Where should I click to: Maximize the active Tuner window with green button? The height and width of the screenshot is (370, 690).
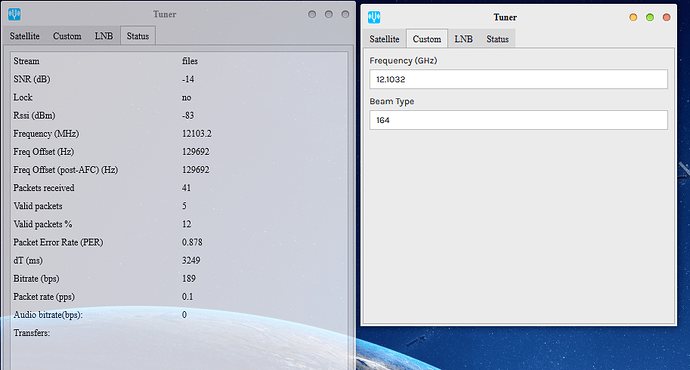650,17
